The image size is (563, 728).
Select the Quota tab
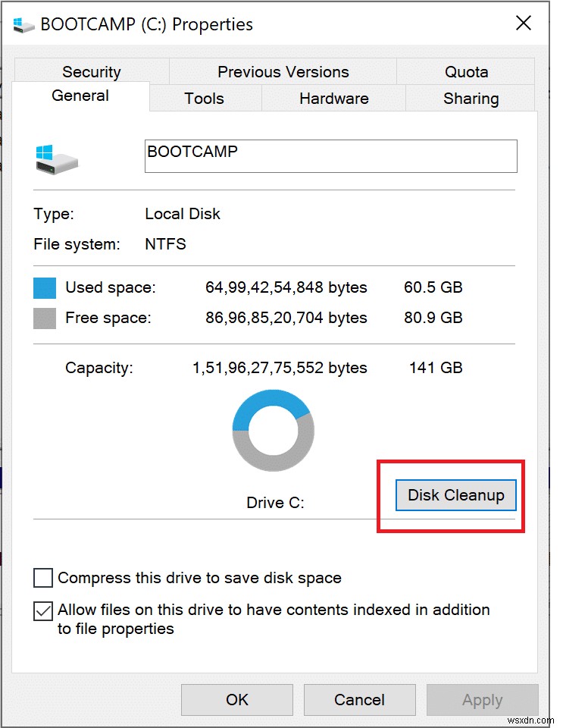pyautogui.click(x=466, y=71)
